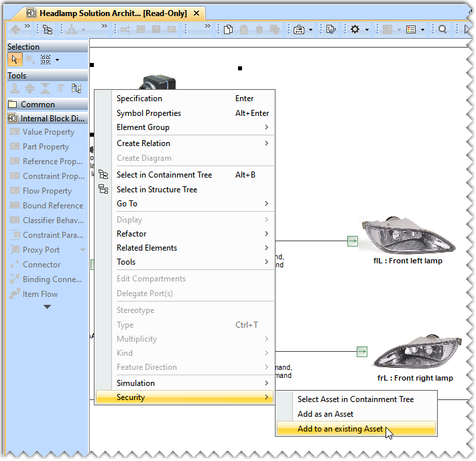Click the Part Property palette tool
The height and width of the screenshot is (461, 476).
[46, 147]
